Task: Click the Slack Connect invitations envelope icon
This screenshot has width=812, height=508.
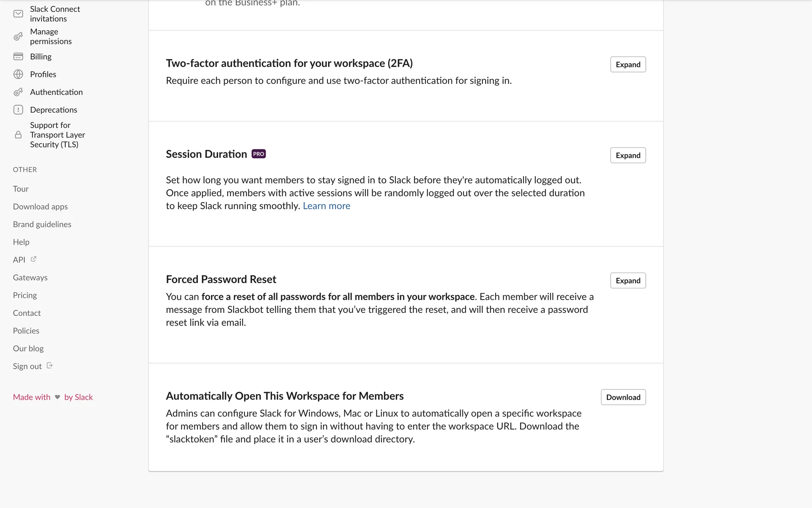Action: pyautogui.click(x=18, y=14)
